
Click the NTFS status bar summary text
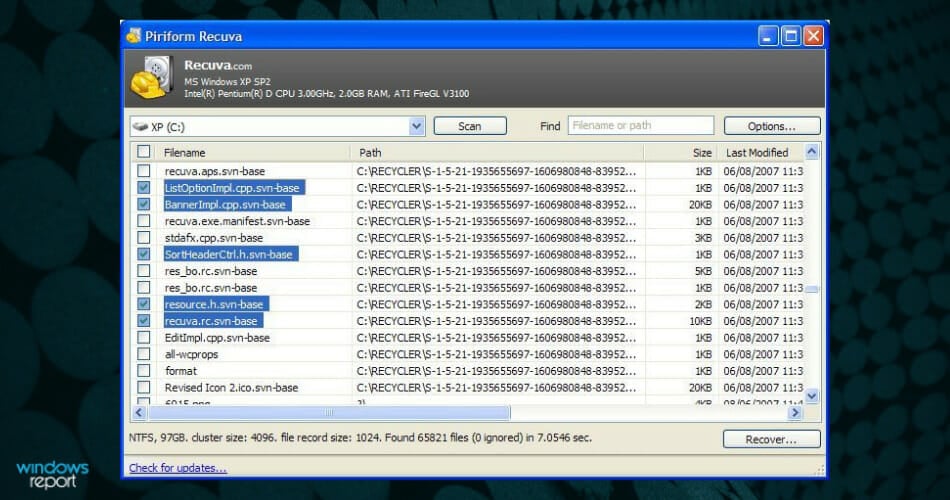[360, 438]
